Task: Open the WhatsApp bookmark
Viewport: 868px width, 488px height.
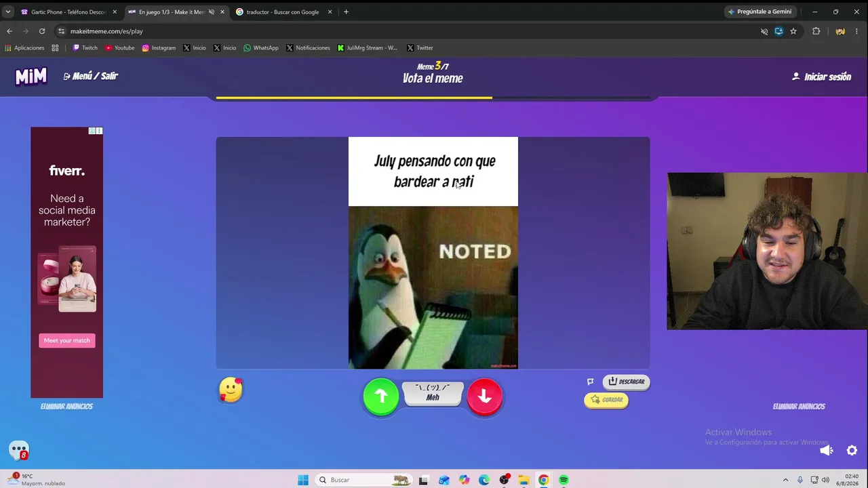Action: click(x=261, y=48)
